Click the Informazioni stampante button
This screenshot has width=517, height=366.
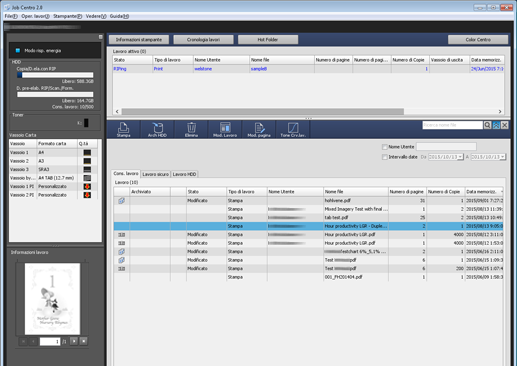[139, 40]
